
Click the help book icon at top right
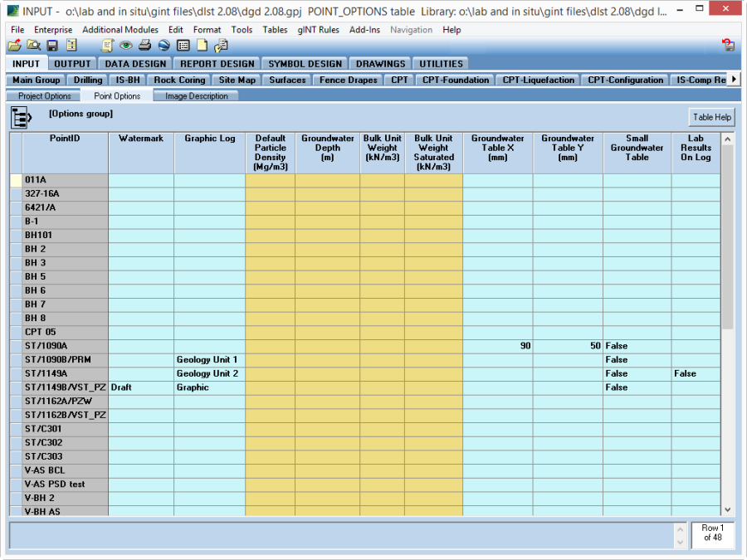[x=728, y=46]
